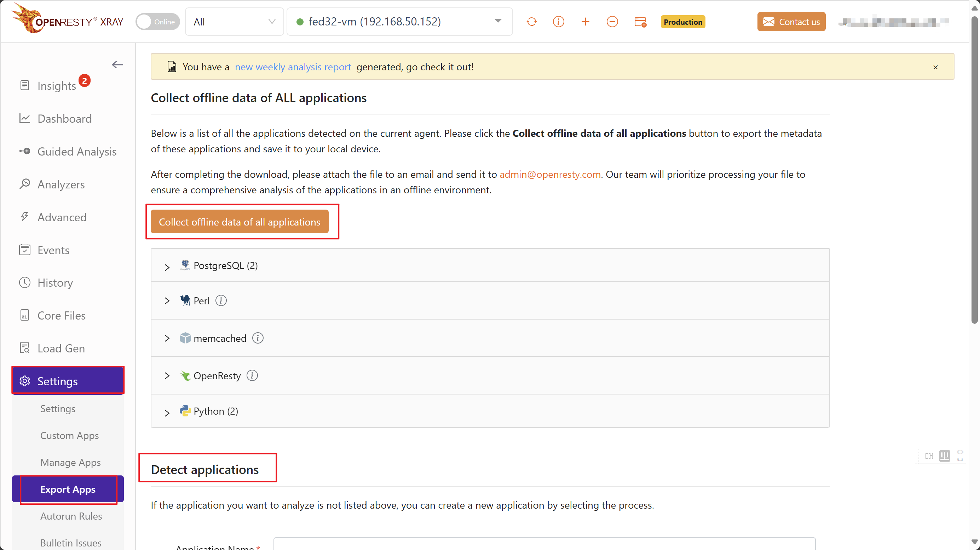This screenshot has height=550, width=980.
Task: Open Insights in the sidebar
Action: [56, 86]
